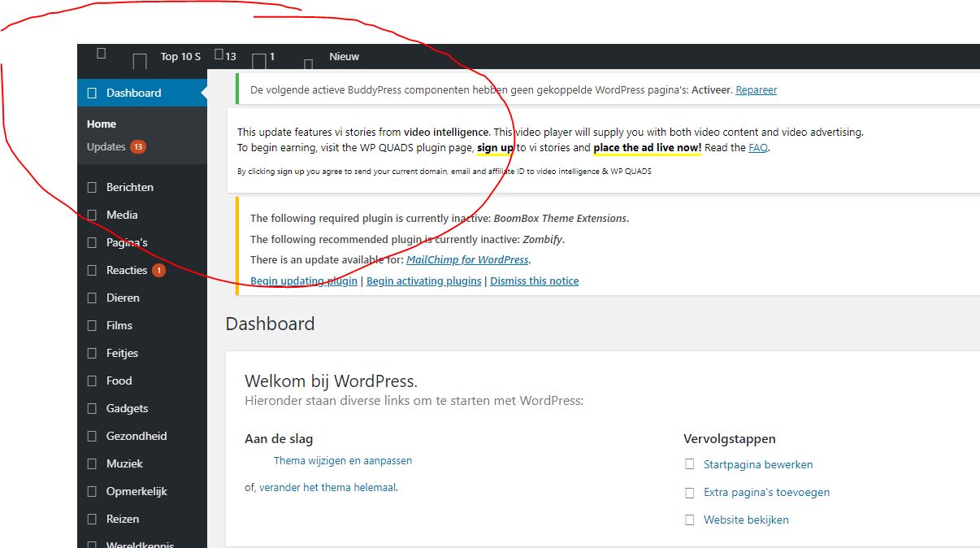Open Pagina's in the sidebar
980x548 pixels.
coord(127,242)
